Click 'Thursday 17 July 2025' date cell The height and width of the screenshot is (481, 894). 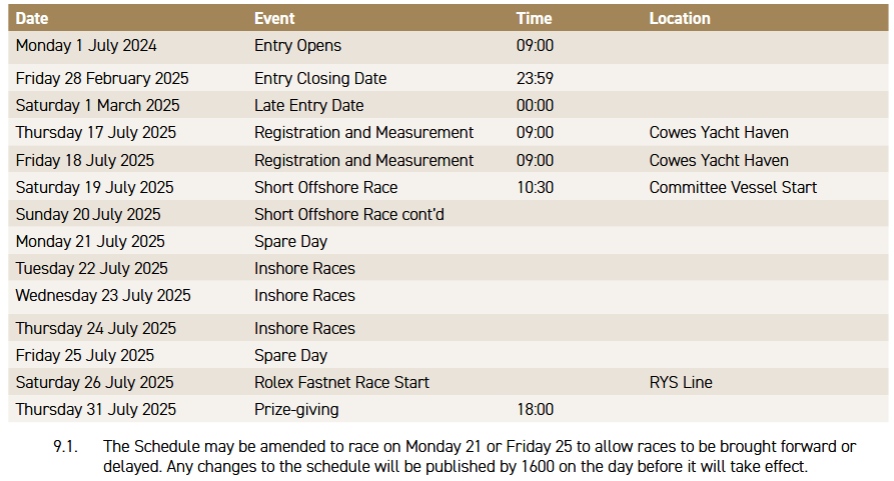(95, 133)
